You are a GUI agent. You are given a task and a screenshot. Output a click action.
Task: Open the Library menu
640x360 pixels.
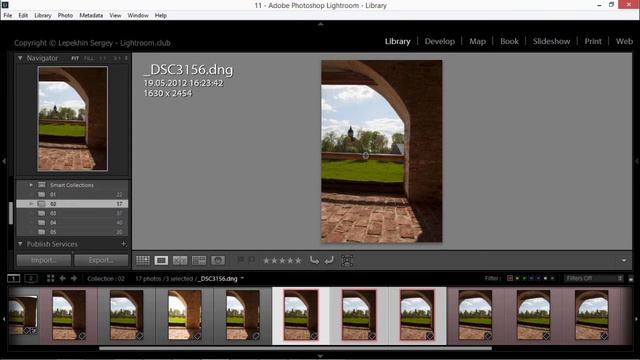click(43, 16)
